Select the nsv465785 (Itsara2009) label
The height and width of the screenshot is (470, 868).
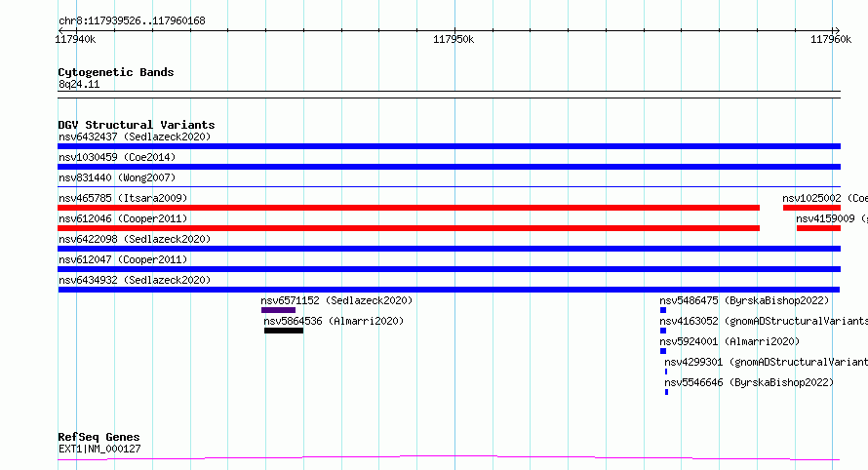123,198
